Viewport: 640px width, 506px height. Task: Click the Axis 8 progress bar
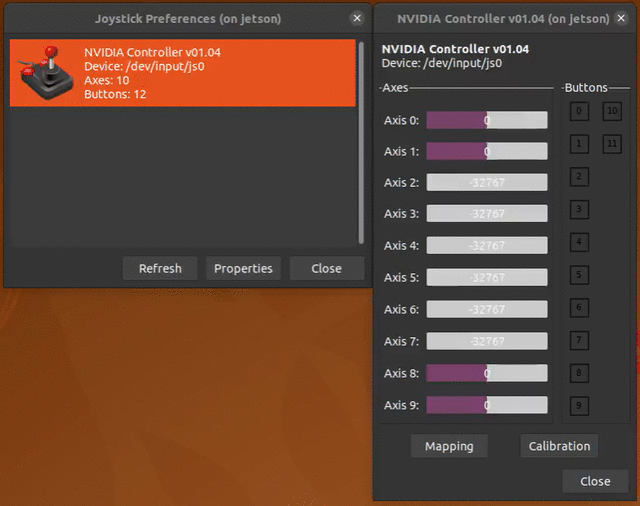pyautogui.click(x=487, y=373)
